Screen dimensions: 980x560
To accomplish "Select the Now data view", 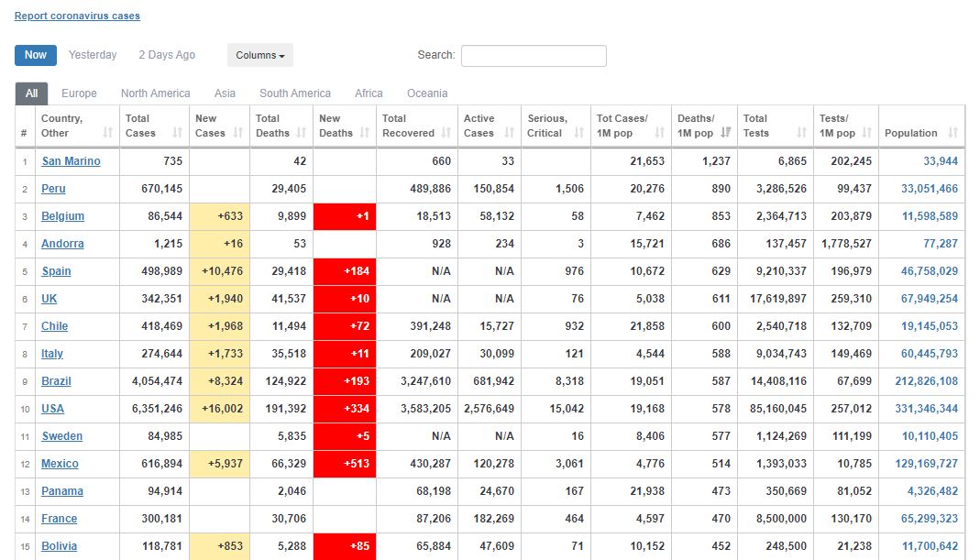I will click(x=36, y=55).
